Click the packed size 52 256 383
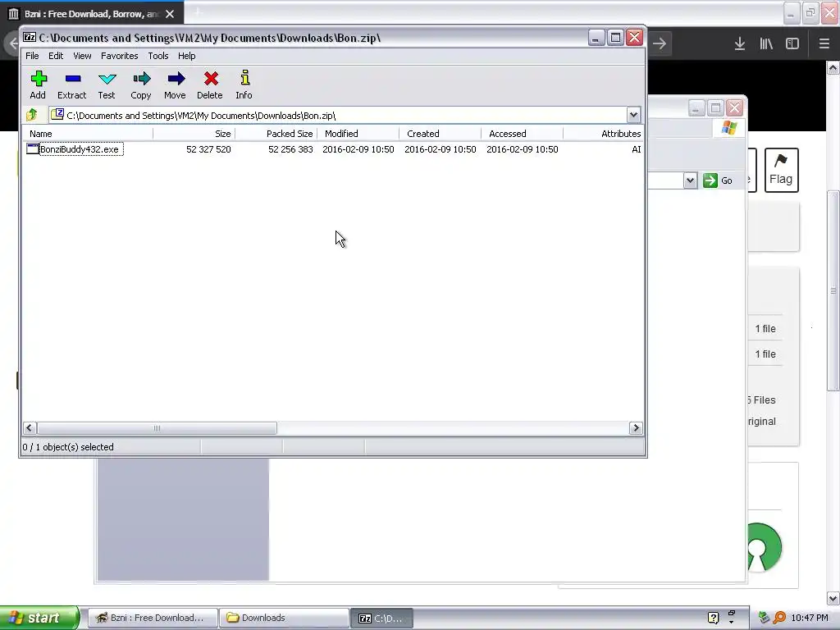 pyautogui.click(x=290, y=149)
